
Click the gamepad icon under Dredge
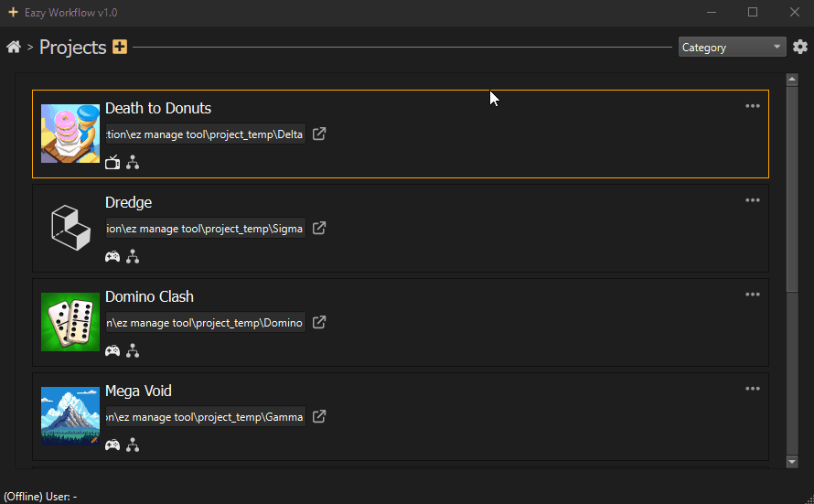(112, 257)
